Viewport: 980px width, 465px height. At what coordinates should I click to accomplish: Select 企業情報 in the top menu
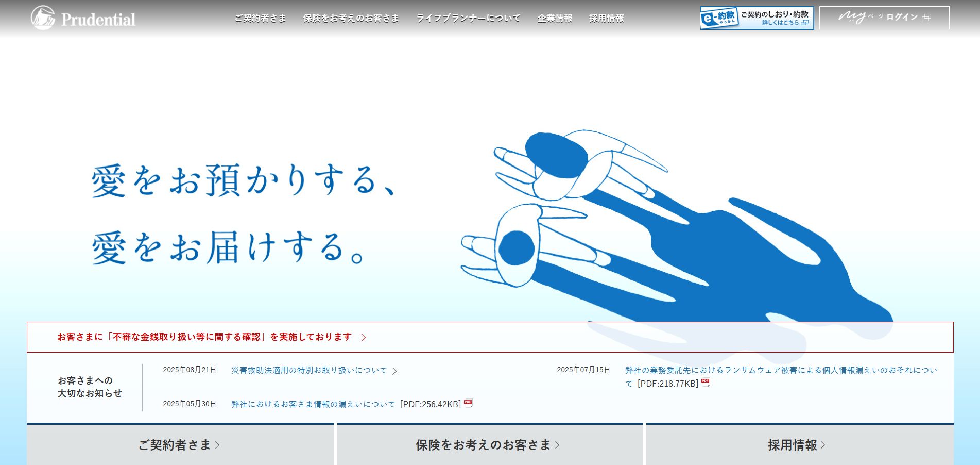click(555, 18)
